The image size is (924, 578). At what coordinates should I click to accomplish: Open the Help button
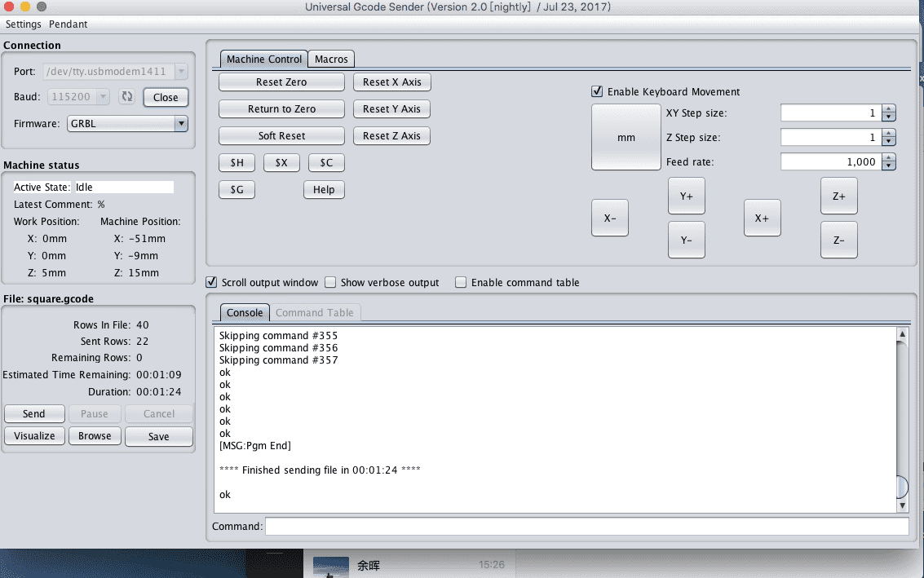tap(324, 190)
